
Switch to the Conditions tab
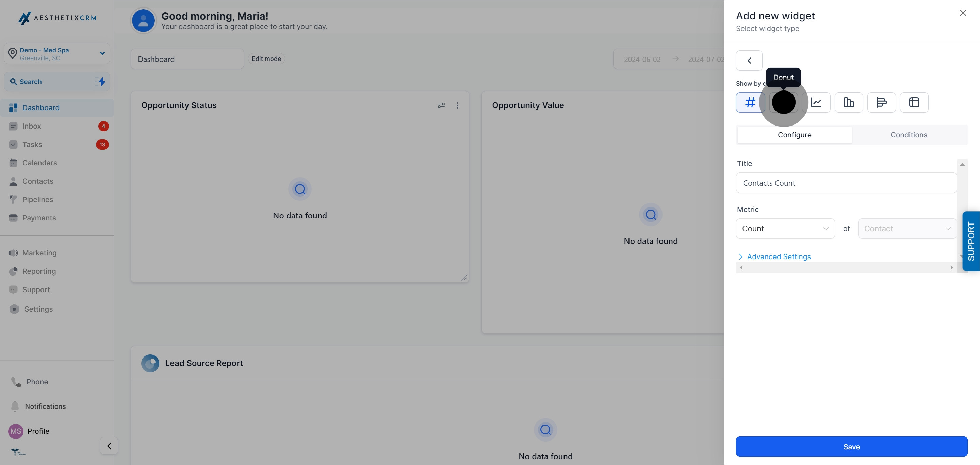[x=909, y=135]
